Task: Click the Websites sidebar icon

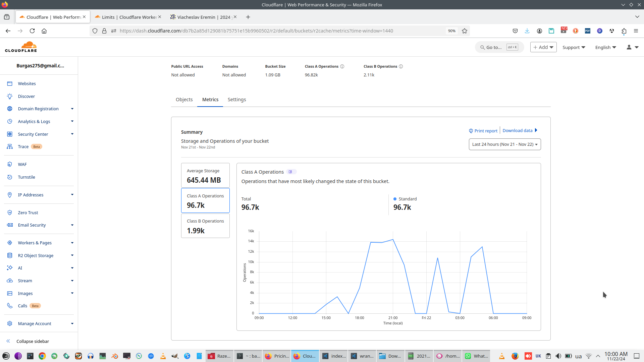Action: click(10, 84)
